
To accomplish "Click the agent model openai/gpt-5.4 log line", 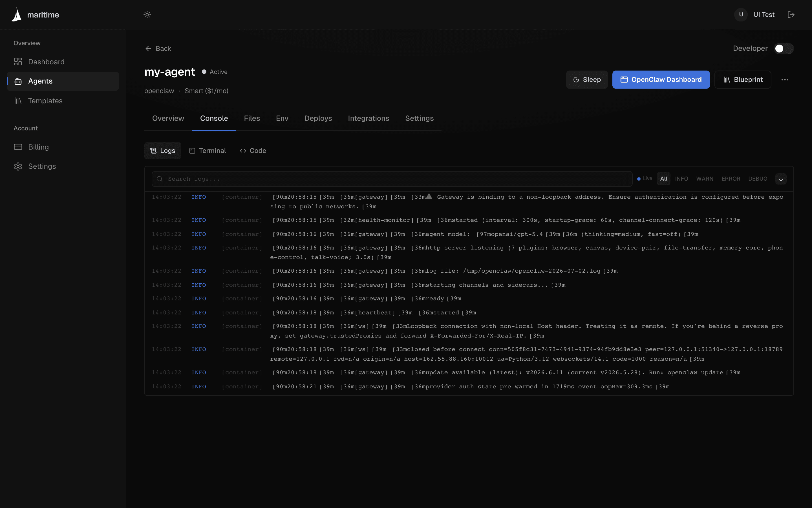I will (x=469, y=234).
